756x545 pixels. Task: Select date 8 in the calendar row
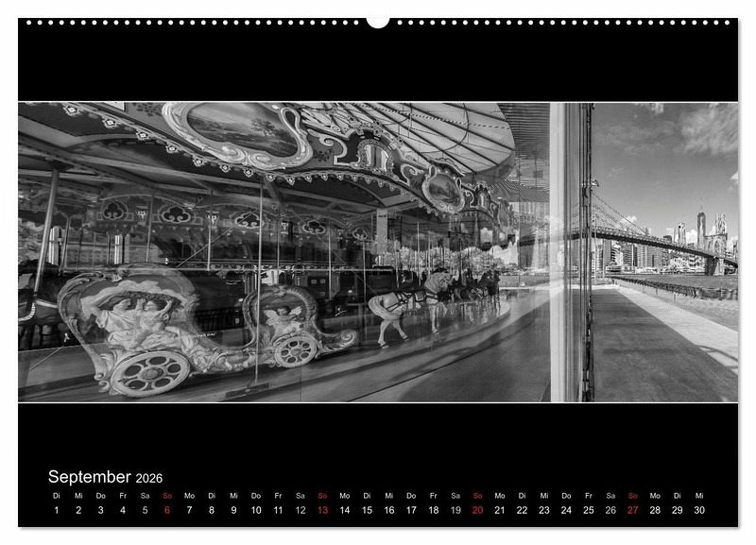tap(212, 510)
